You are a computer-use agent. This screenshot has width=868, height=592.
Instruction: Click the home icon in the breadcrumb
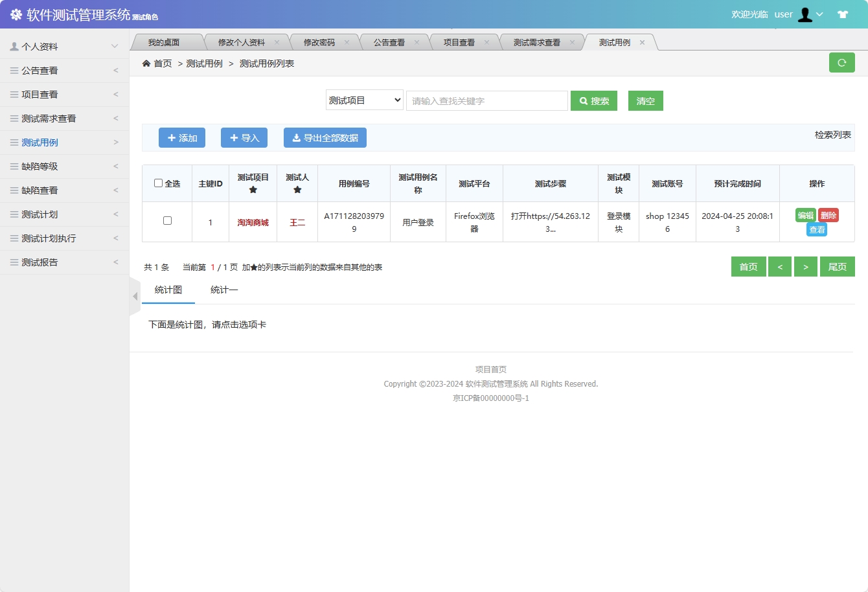click(x=147, y=63)
